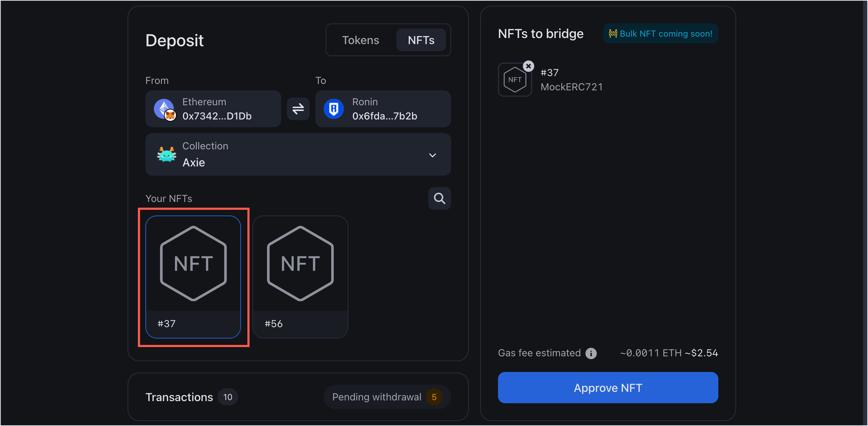Click the Axie collection avatar icon
This screenshot has height=426, width=868.
pos(166,154)
